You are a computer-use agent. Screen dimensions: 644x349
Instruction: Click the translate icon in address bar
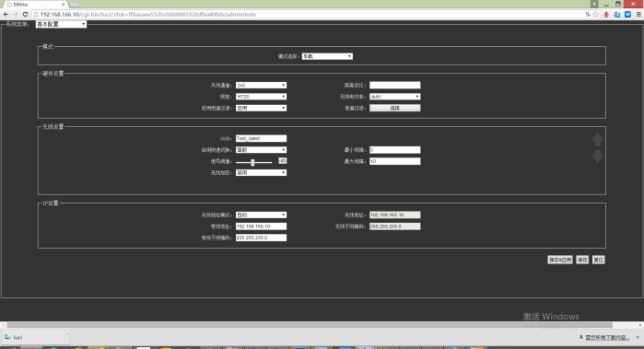588,15
